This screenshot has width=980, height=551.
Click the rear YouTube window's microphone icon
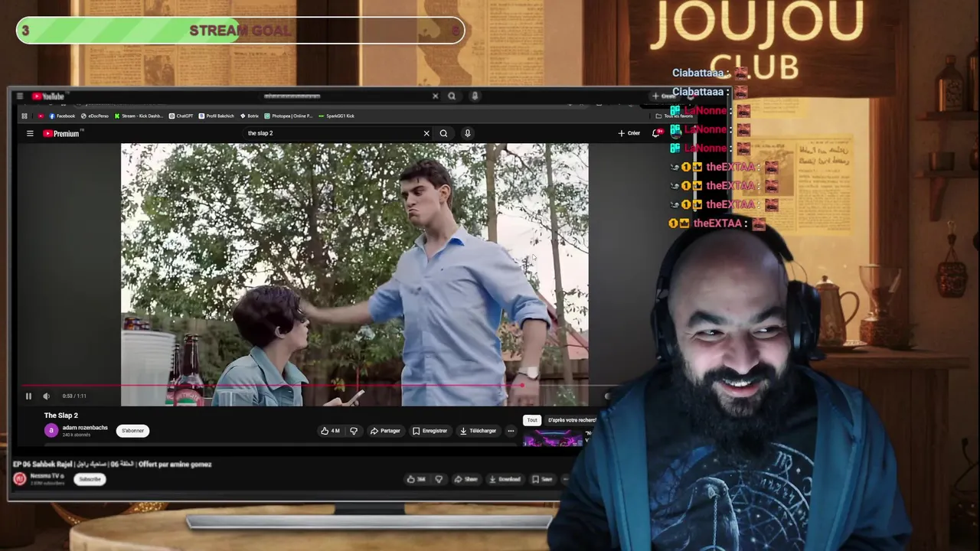pos(475,96)
